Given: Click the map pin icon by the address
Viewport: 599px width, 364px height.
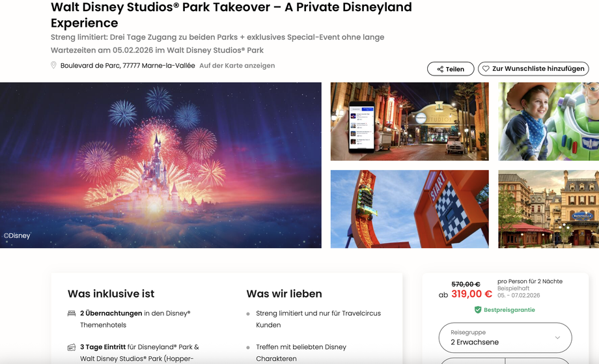Looking at the screenshot, I should (x=53, y=65).
